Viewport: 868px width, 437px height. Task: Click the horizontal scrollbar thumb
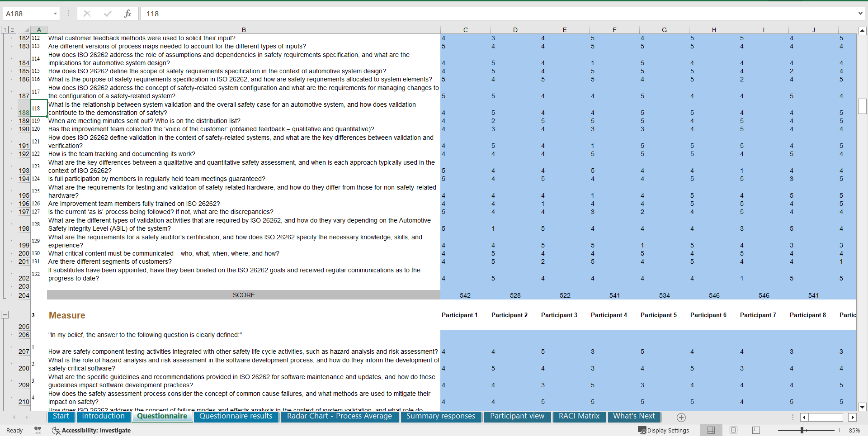(826, 417)
